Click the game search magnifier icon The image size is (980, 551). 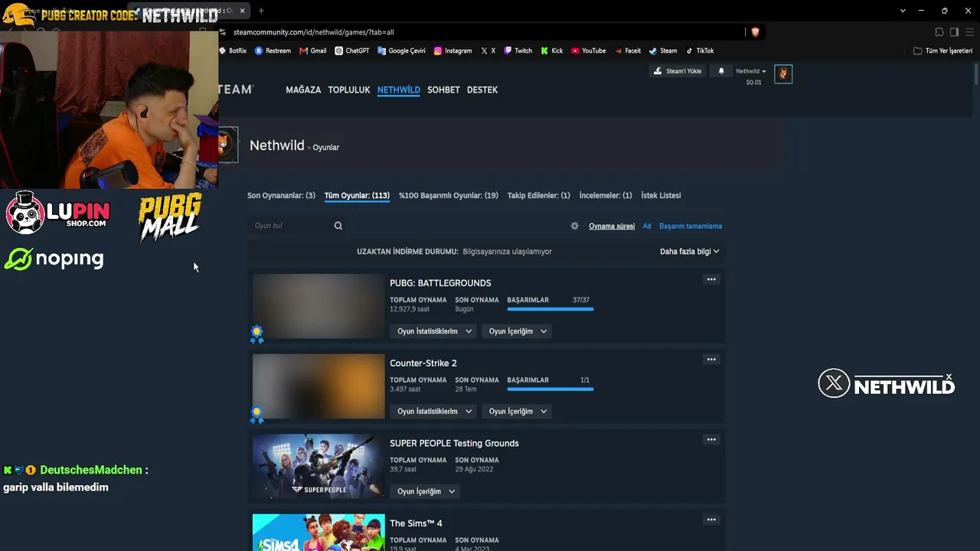tap(338, 226)
